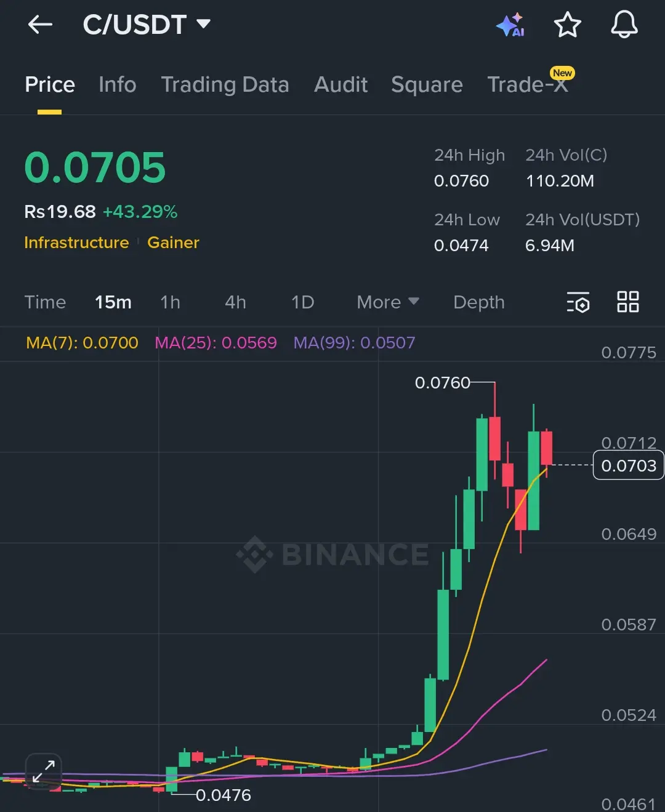Tap the 0.0524 price axis label
Viewport: 665px width, 812px height.
[629, 715]
